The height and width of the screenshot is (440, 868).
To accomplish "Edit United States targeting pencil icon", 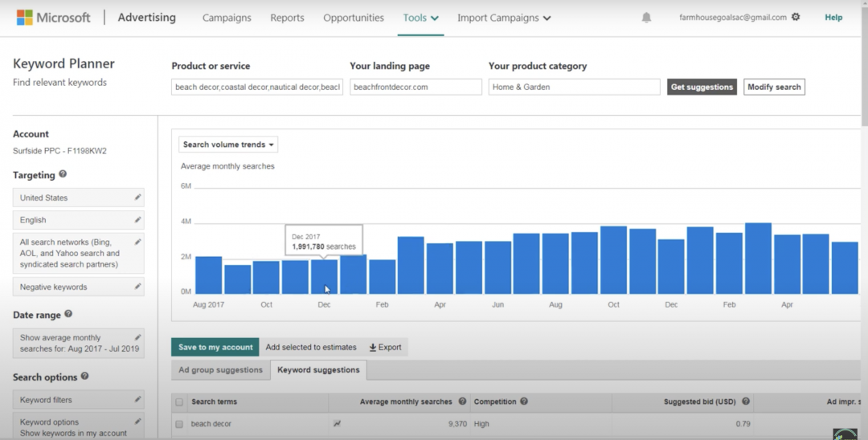I will (x=137, y=198).
